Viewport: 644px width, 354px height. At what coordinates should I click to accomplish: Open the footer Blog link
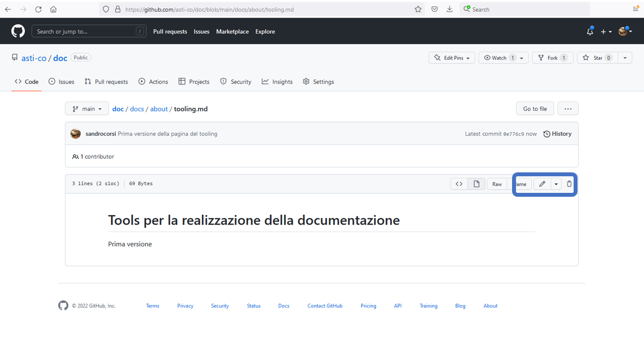click(x=460, y=306)
